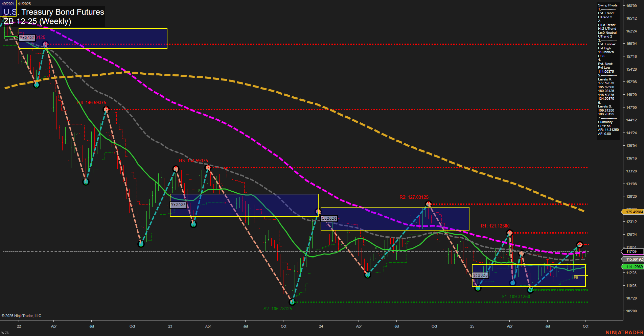Click the S1: 109.31250 support label
Screen dimensions: 644x336
tap(516, 296)
